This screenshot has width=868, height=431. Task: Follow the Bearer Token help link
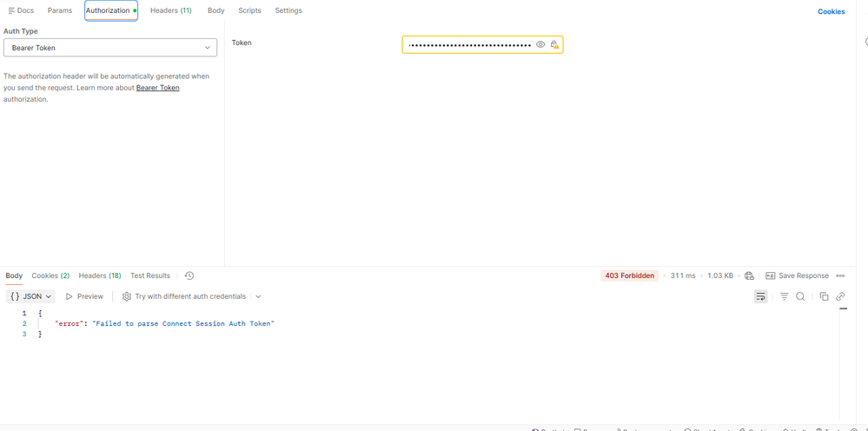tap(158, 88)
